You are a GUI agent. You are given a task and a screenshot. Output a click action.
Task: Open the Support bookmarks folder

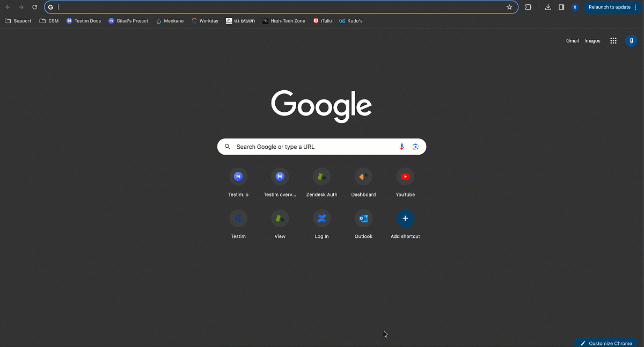point(18,21)
